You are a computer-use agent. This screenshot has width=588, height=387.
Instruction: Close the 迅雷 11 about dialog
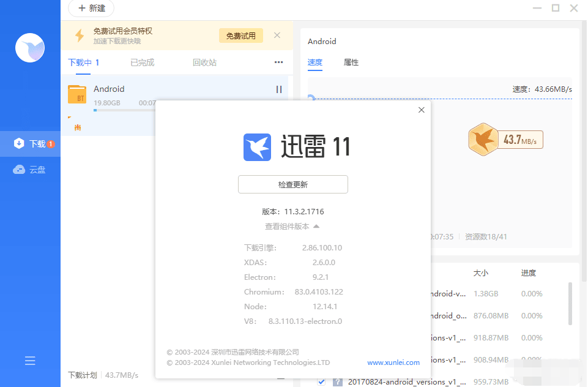click(x=422, y=110)
